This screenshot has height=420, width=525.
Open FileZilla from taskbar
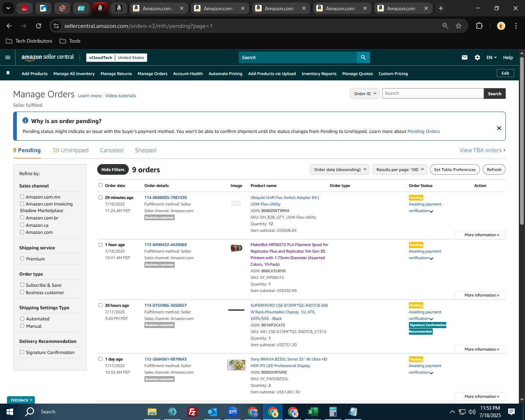(x=192, y=412)
